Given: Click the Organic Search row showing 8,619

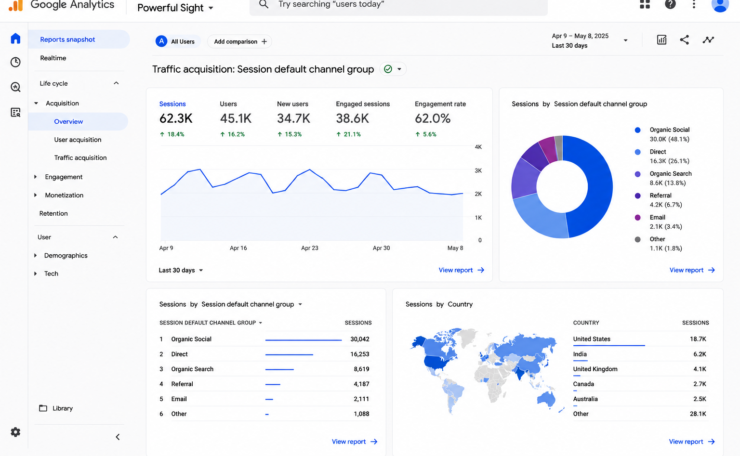Looking at the screenshot, I should pos(265,369).
